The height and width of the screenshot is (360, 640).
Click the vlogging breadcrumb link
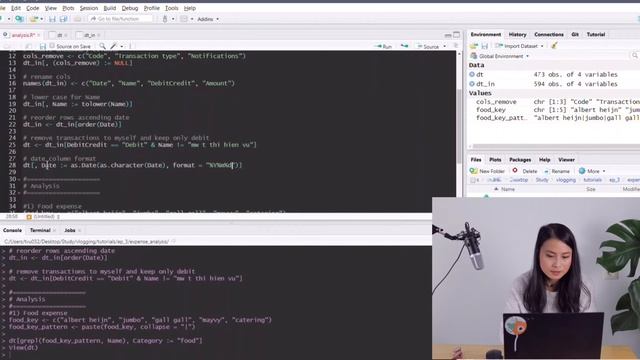(566, 180)
